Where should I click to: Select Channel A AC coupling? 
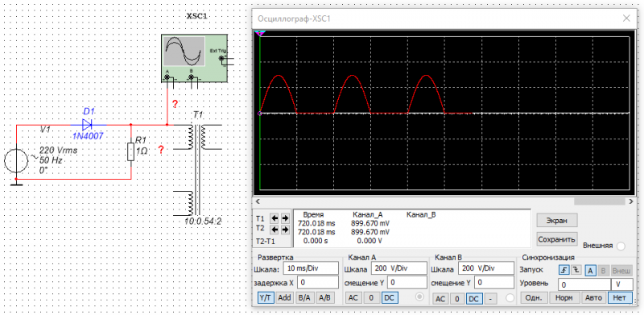[x=353, y=298]
